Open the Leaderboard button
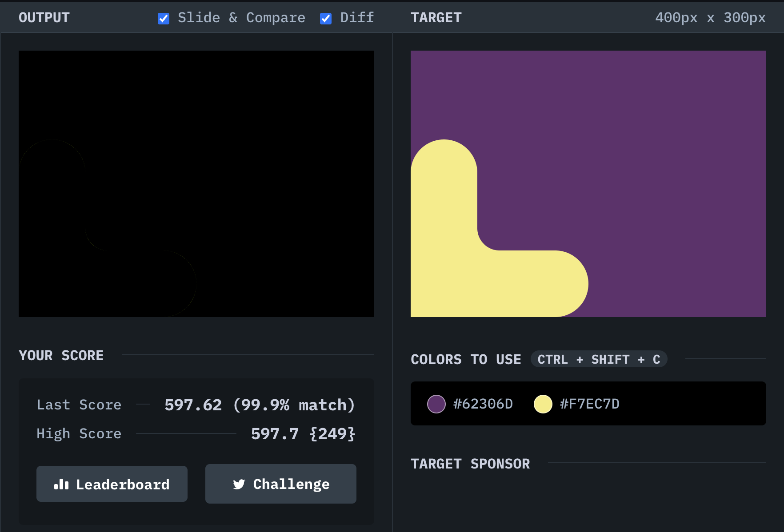 (112, 484)
